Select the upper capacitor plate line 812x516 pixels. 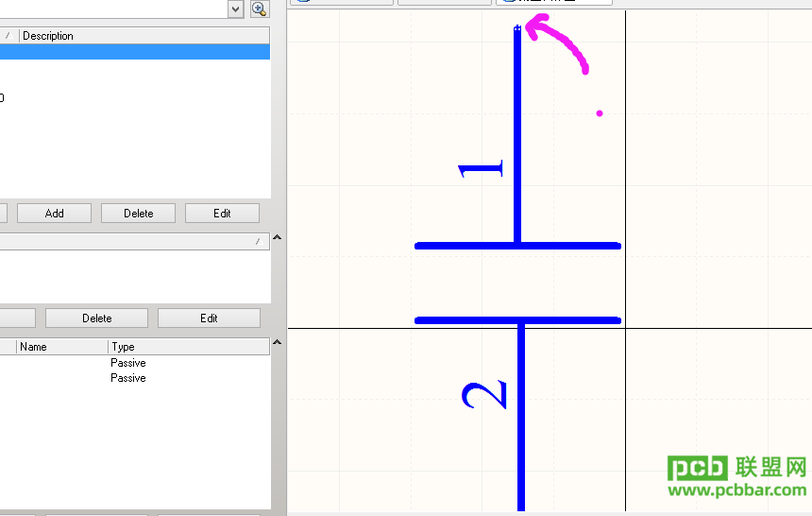tap(517, 246)
